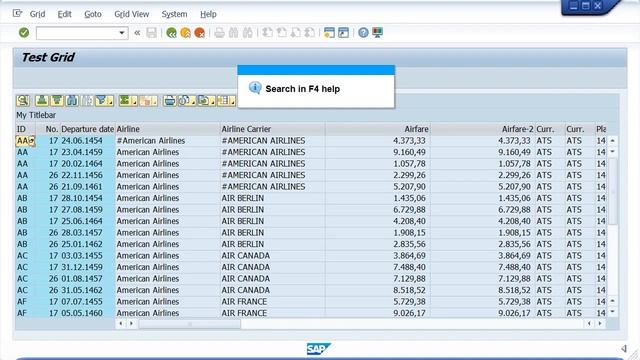Screen dimensions: 640x360
Task: Click the blue Help question mark icon
Action: (363, 33)
